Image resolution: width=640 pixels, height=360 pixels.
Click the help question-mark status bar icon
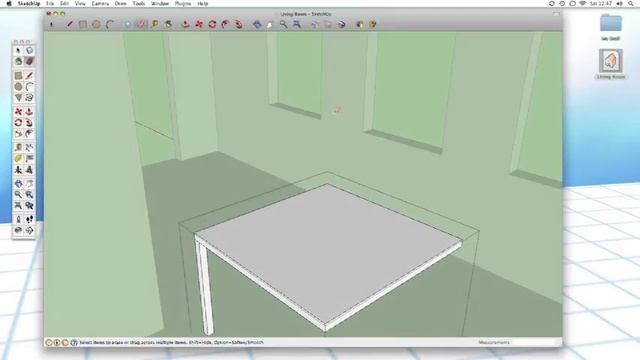pyautogui.click(x=74, y=342)
